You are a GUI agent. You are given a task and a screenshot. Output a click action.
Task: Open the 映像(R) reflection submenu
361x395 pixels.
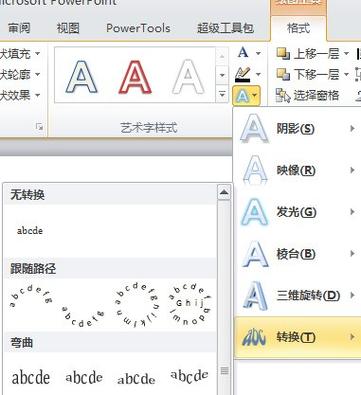click(x=298, y=170)
